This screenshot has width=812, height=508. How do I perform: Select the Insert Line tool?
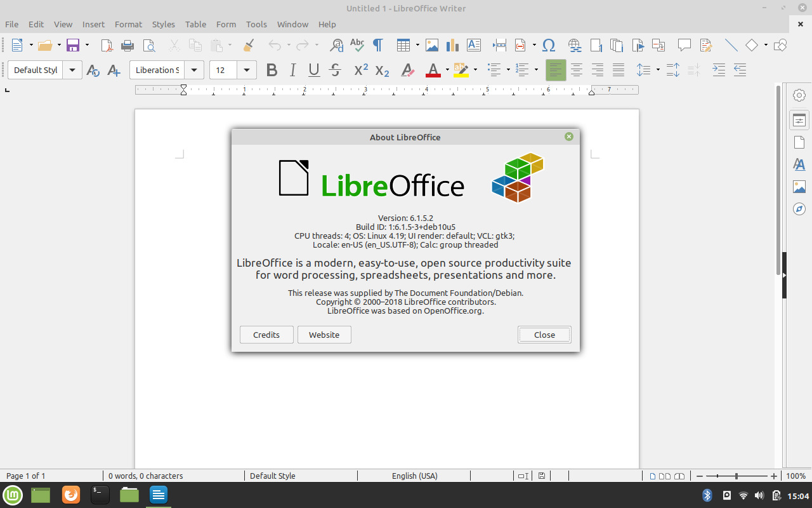tap(731, 45)
